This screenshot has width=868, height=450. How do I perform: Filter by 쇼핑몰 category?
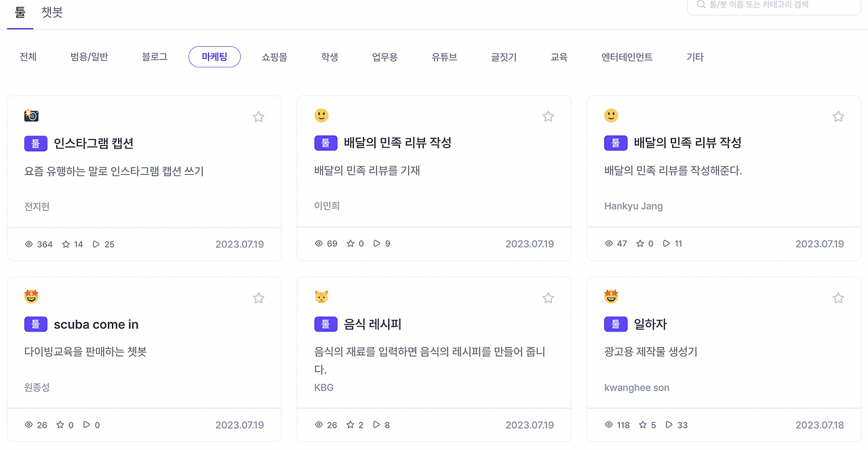click(x=275, y=57)
